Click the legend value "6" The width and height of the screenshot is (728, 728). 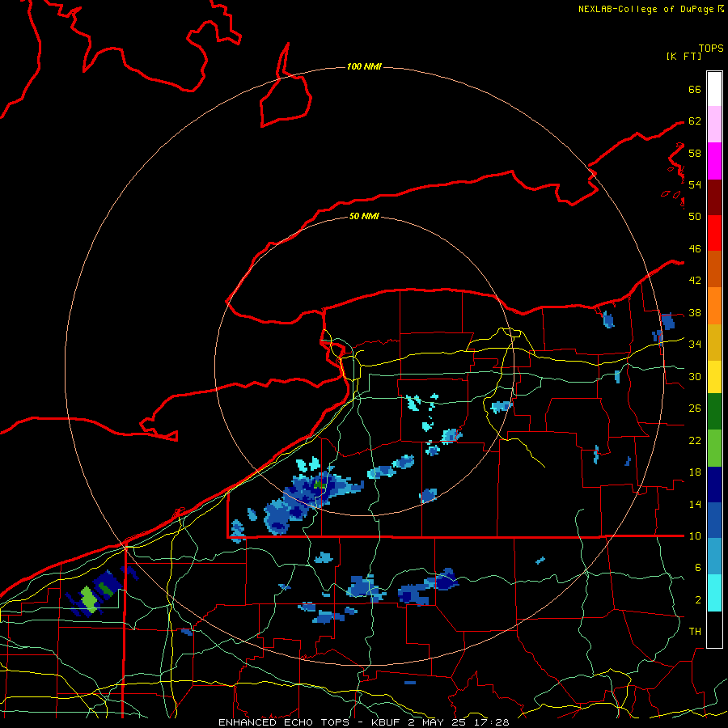[x=697, y=567]
